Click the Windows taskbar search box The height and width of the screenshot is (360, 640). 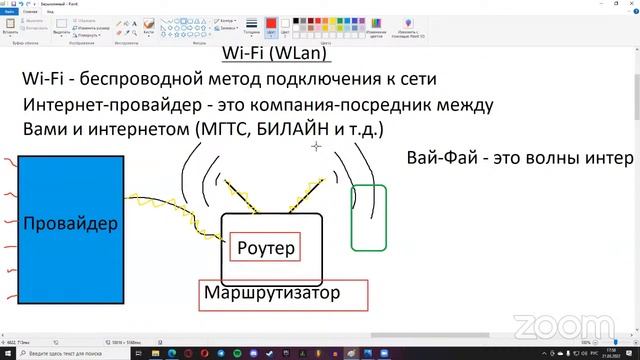pyautogui.click(x=74, y=353)
